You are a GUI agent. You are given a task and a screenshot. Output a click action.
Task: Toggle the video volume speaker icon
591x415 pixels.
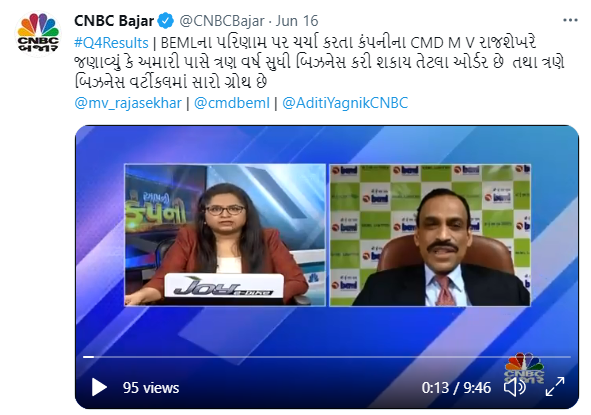(x=514, y=387)
